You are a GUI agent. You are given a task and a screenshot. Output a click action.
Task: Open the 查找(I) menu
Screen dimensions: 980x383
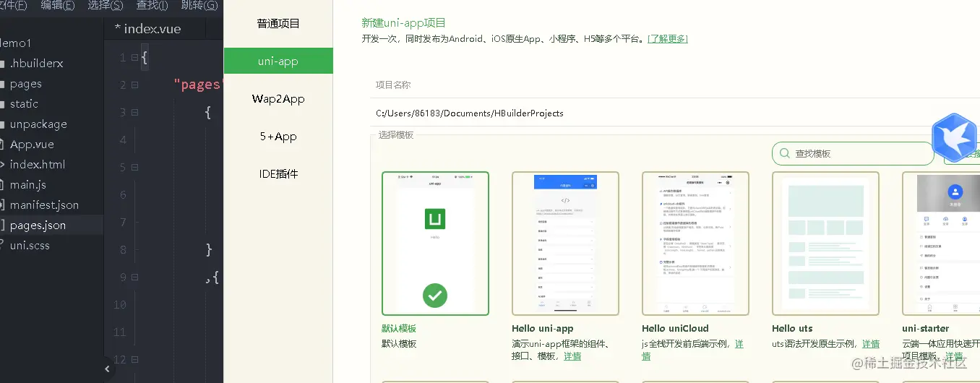(152, 5)
